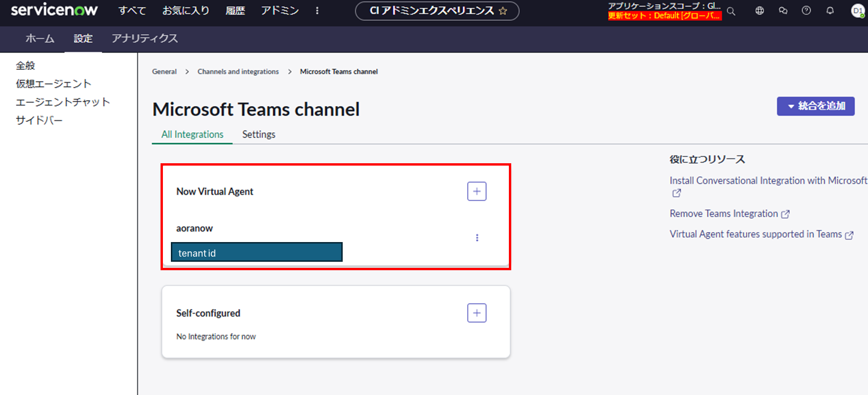
Task: Click the No Integrations for now text
Action: pos(216,336)
